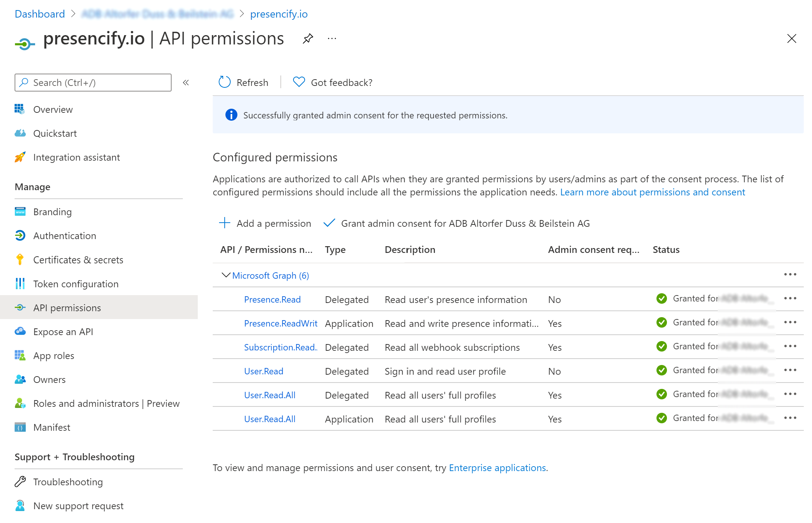Open Learn more about permissions and consent
812x523 pixels.
652,192
